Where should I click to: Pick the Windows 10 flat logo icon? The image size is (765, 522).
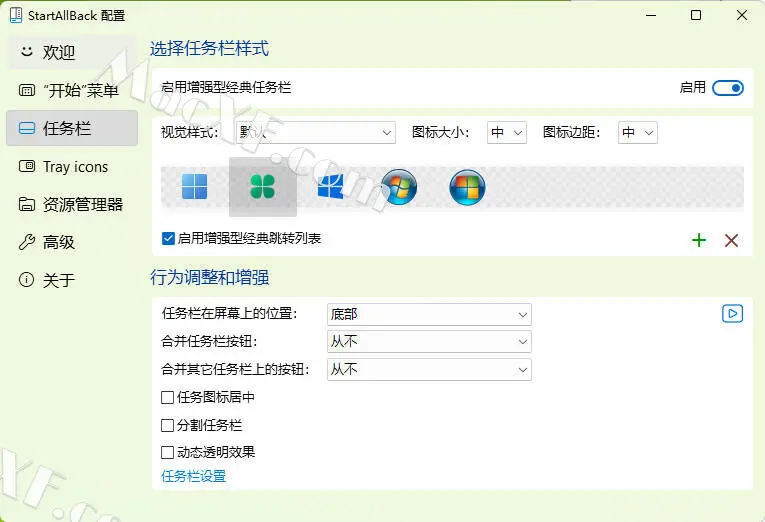(x=330, y=187)
